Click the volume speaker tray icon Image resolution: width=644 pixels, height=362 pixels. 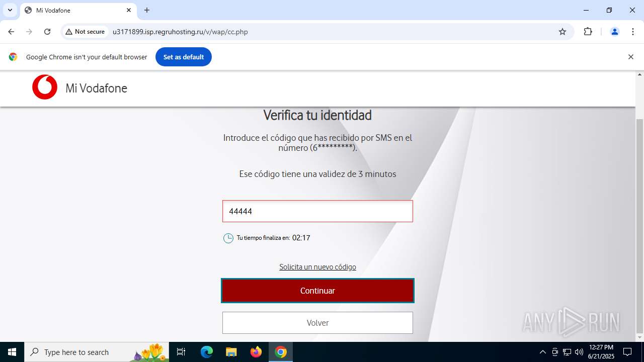coord(579,352)
